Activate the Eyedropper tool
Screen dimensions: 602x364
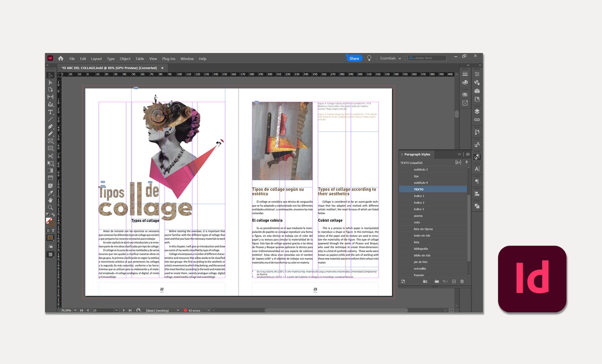pyautogui.click(x=50, y=193)
